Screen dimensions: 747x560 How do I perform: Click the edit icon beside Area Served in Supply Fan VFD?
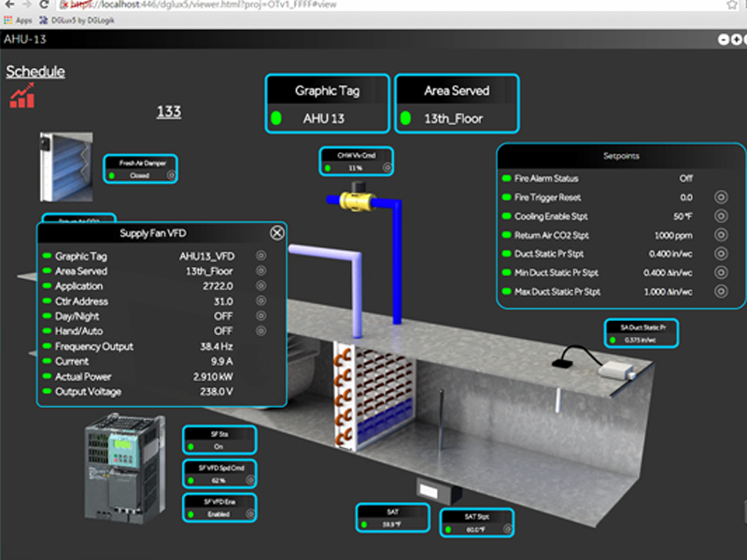[261, 272]
